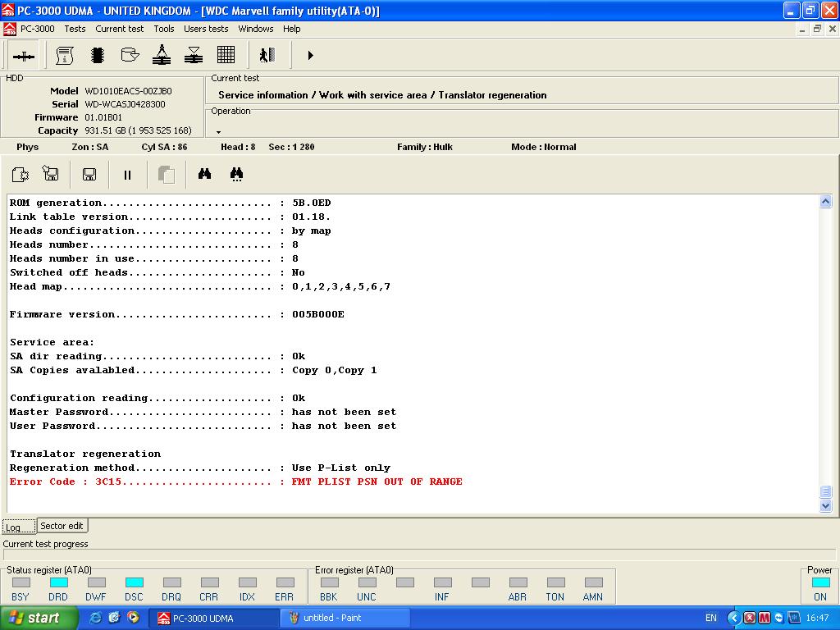The image size is (840, 630).
Task: Open the grid map toolbar icon
Action: [x=226, y=55]
